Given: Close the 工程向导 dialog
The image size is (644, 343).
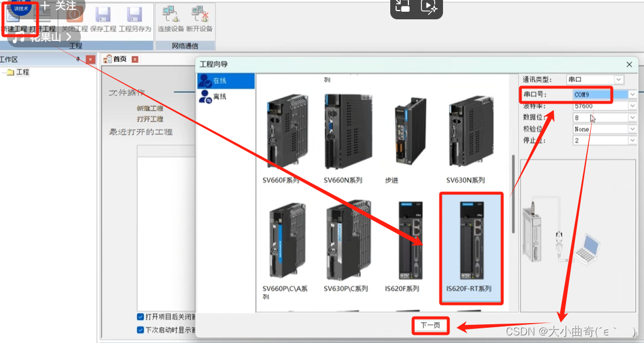Looking at the screenshot, I should pos(629,64).
